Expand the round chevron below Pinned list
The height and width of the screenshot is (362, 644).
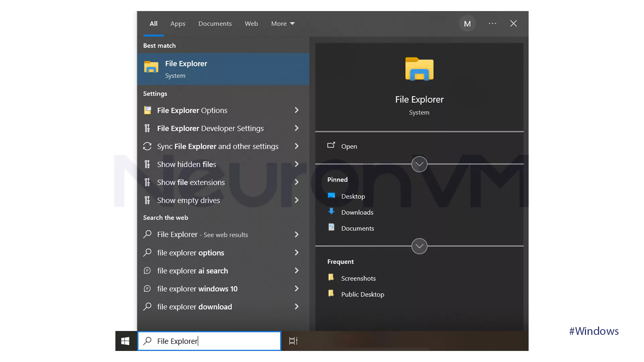pyautogui.click(x=419, y=246)
